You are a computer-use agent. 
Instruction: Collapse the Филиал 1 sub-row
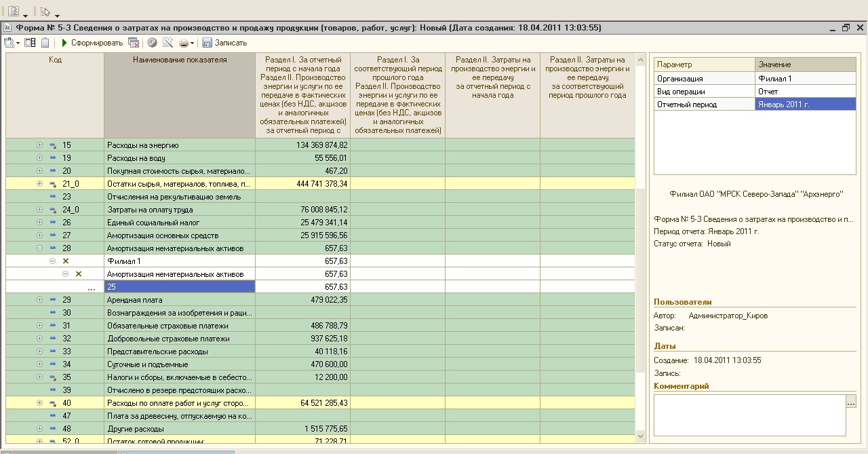(53, 261)
